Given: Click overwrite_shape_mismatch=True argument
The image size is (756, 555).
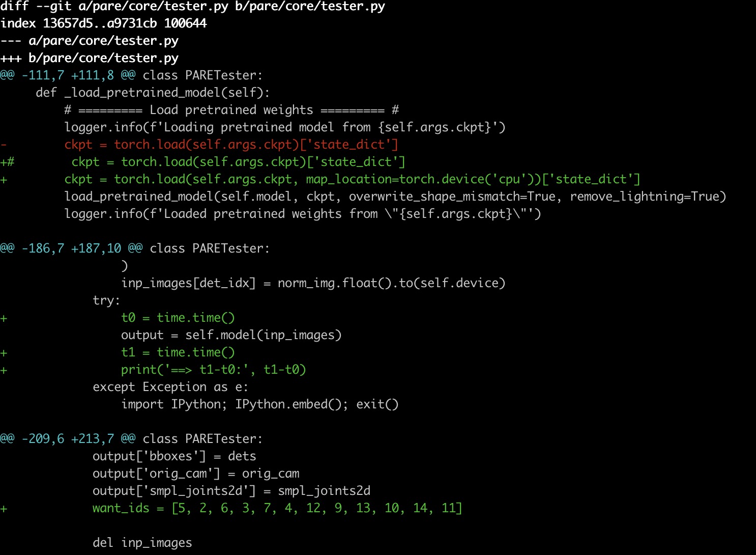Looking at the screenshot, I should click(452, 197).
